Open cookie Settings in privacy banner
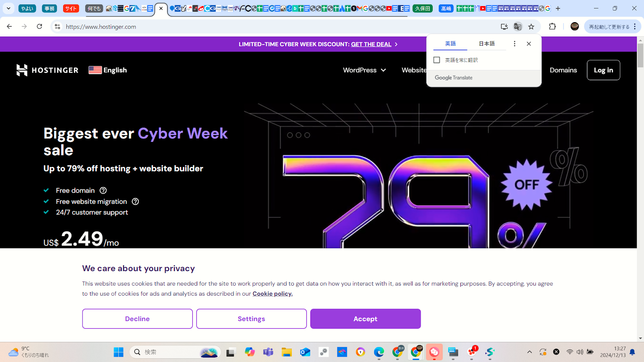Image resolution: width=644 pixels, height=362 pixels. pos(251,319)
